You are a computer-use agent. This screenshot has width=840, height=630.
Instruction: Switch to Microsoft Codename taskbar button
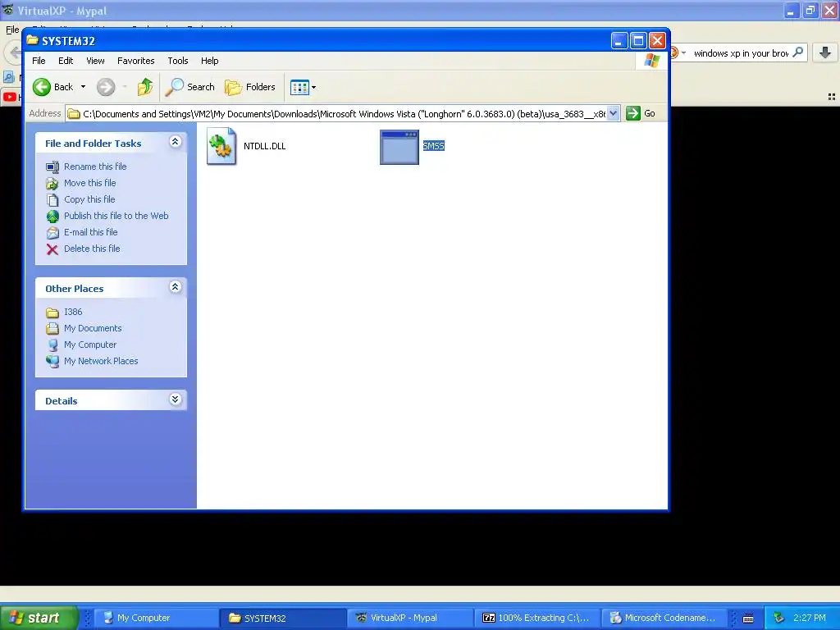663,619
